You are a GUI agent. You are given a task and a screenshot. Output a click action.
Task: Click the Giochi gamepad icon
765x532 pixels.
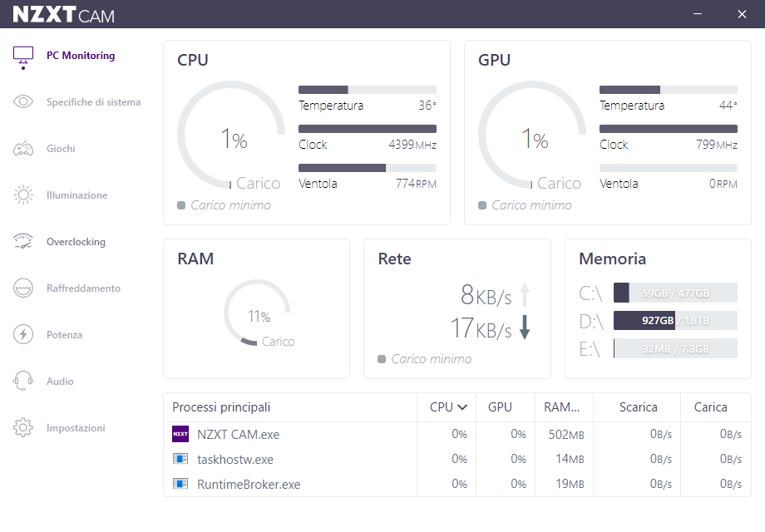point(23,149)
